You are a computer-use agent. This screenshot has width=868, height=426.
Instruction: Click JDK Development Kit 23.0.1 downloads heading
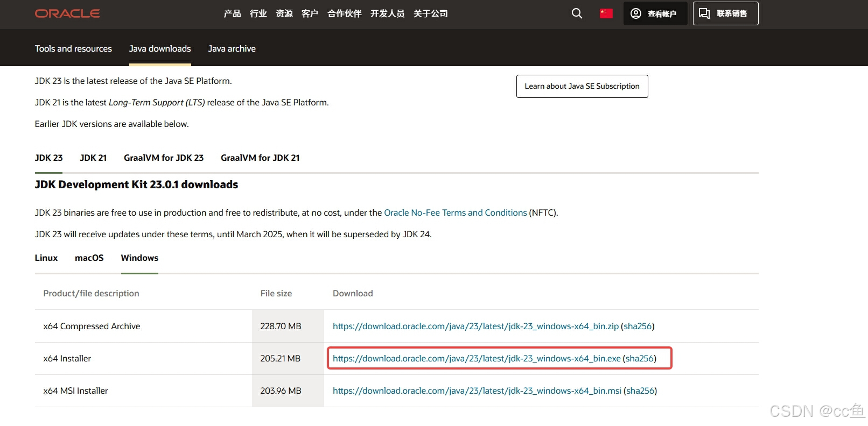[136, 184]
